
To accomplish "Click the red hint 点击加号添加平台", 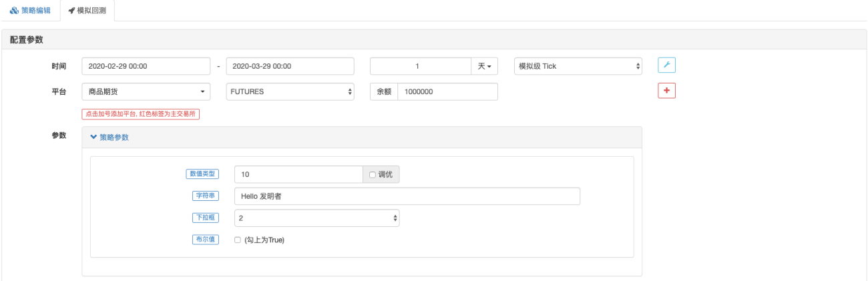I will (x=141, y=114).
